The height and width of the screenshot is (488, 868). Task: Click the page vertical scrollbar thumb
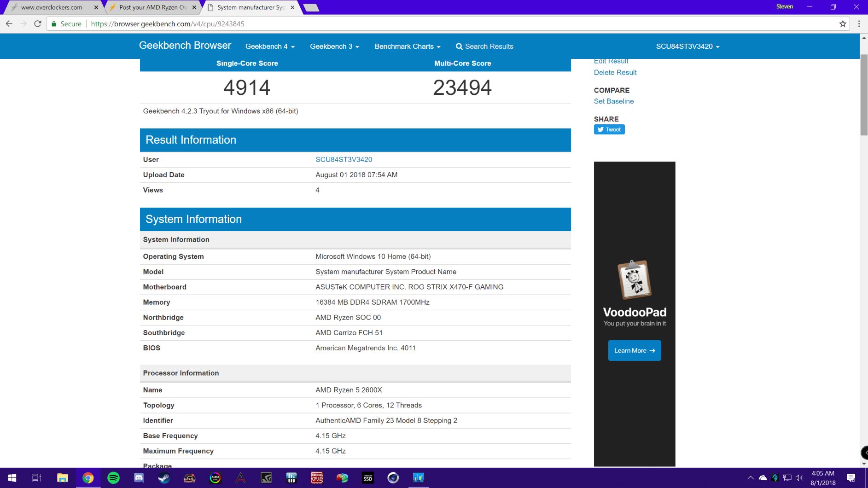(864, 94)
